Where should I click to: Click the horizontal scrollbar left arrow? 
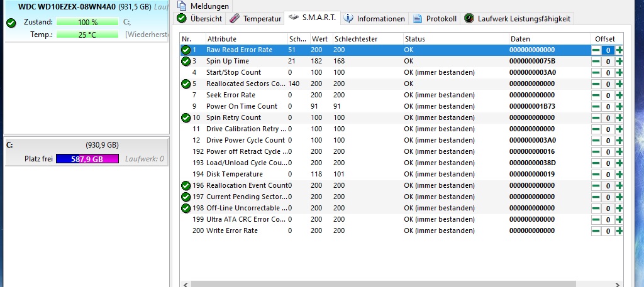coord(186,284)
